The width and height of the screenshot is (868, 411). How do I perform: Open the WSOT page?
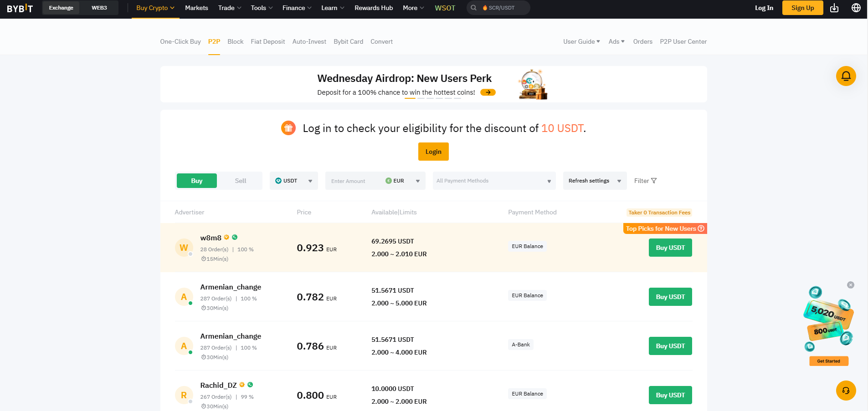pyautogui.click(x=445, y=8)
